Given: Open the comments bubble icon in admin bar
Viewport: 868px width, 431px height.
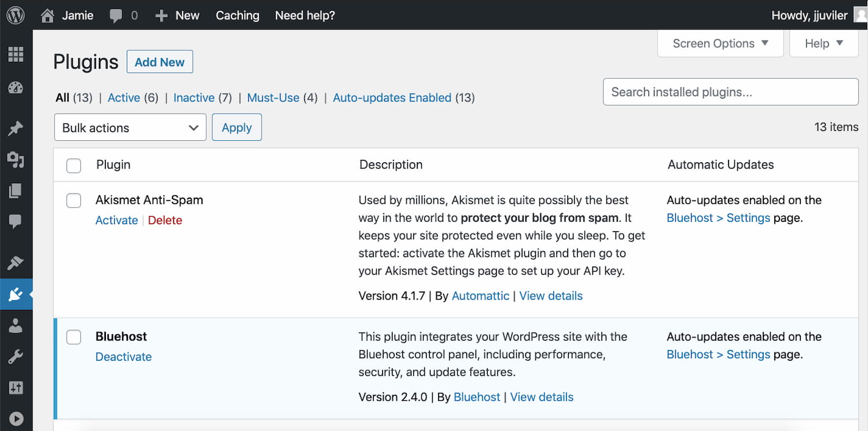Looking at the screenshot, I should 116,16.
